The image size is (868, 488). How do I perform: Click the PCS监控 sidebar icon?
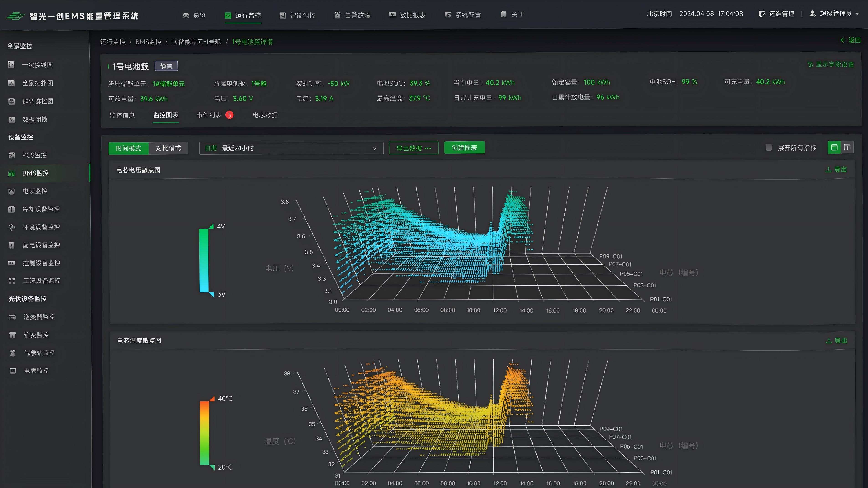[x=11, y=155]
